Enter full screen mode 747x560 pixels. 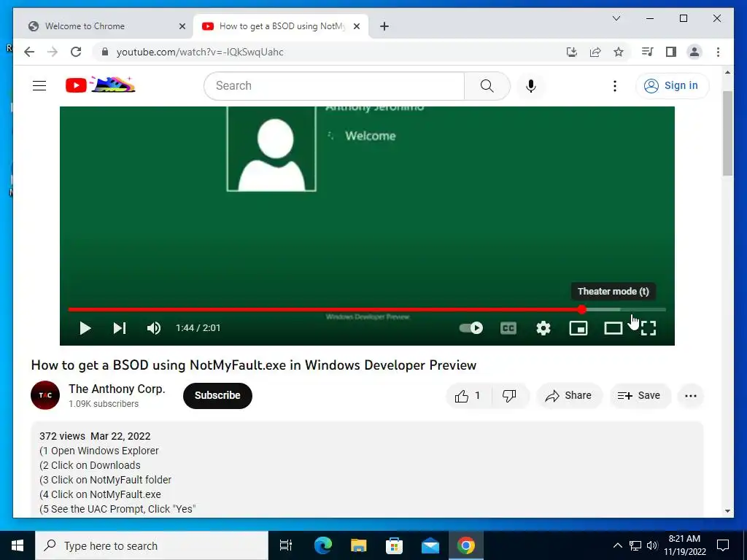[649, 328]
